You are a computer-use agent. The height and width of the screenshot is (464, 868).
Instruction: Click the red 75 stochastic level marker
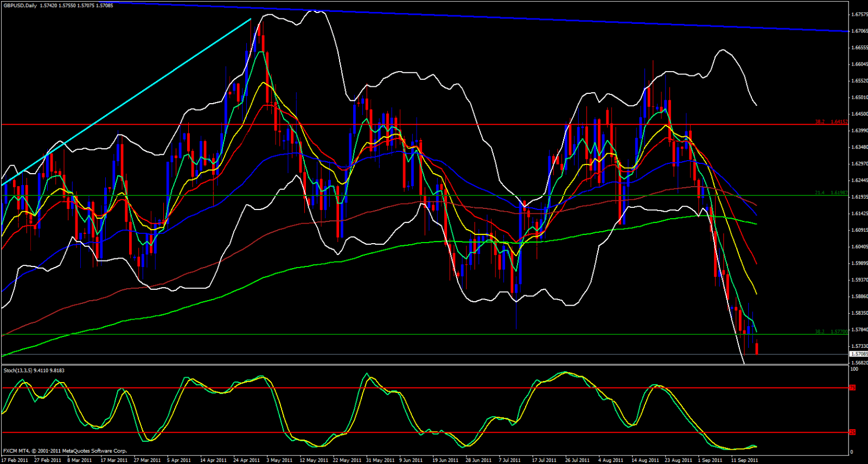(852, 388)
